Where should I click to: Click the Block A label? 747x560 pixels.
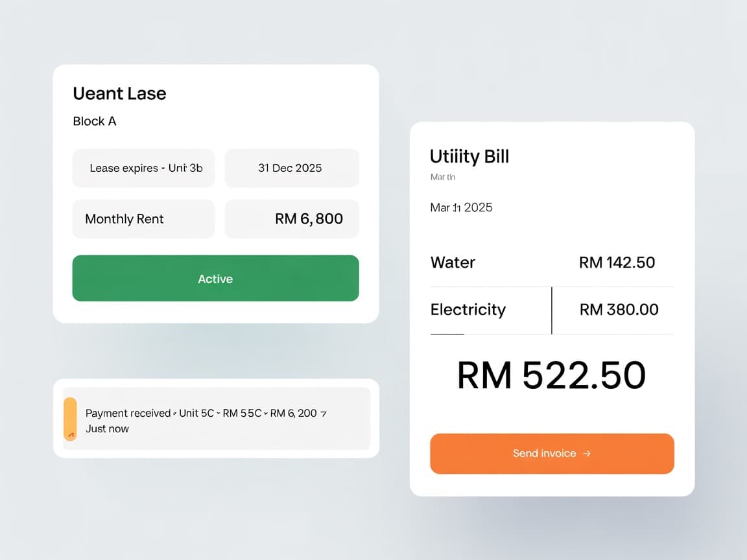(95, 121)
